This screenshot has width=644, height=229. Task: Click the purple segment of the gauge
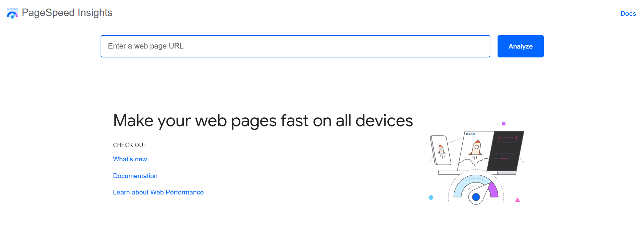493,190
